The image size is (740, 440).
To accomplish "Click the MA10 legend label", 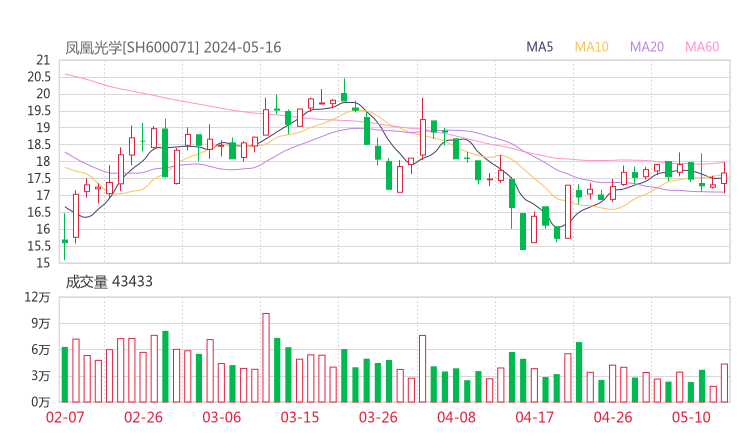I will 591,47.
